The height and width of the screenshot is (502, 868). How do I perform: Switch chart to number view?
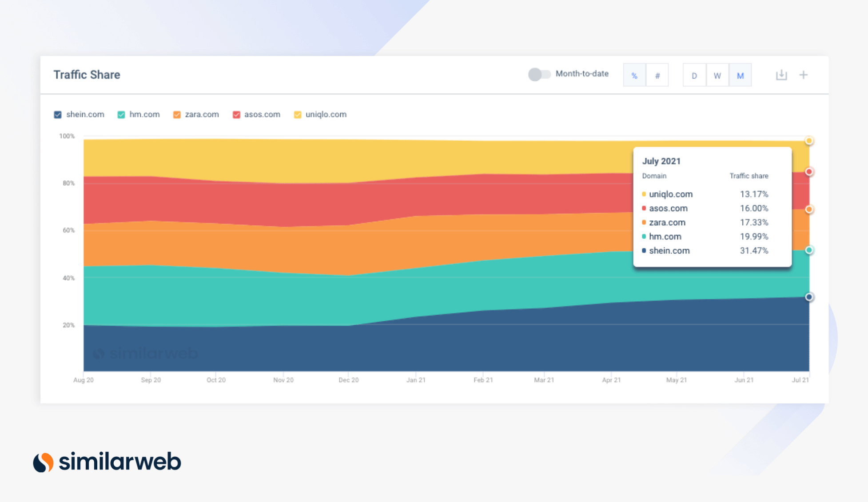coord(657,76)
